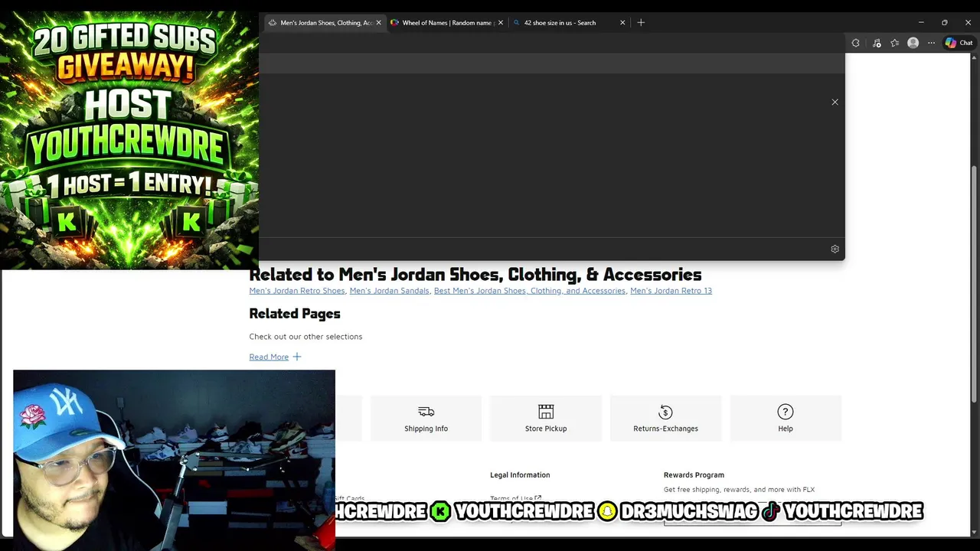Screen dimensions: 980x551
Task: Click the streamer webcam feed
Action: click(x=174, y=460)
